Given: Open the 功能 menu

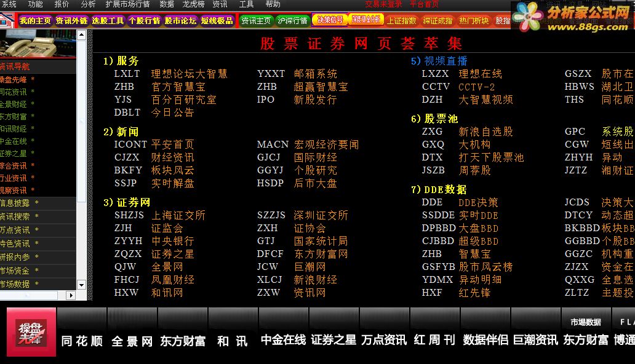Looking at the screenshot, I should pyautogui.click(x=35, y=4).
